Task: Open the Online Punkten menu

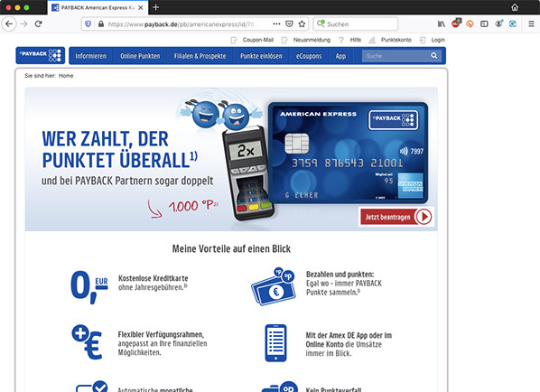Action: pos(140,56)
